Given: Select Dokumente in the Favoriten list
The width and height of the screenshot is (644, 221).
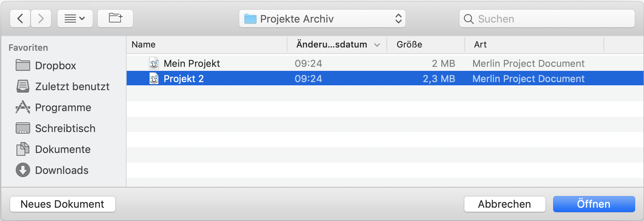Looking at the screenshot, I should coord(63,149).
